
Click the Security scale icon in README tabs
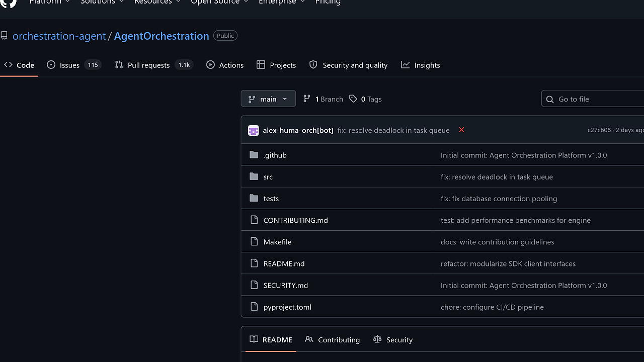point(377,339)
